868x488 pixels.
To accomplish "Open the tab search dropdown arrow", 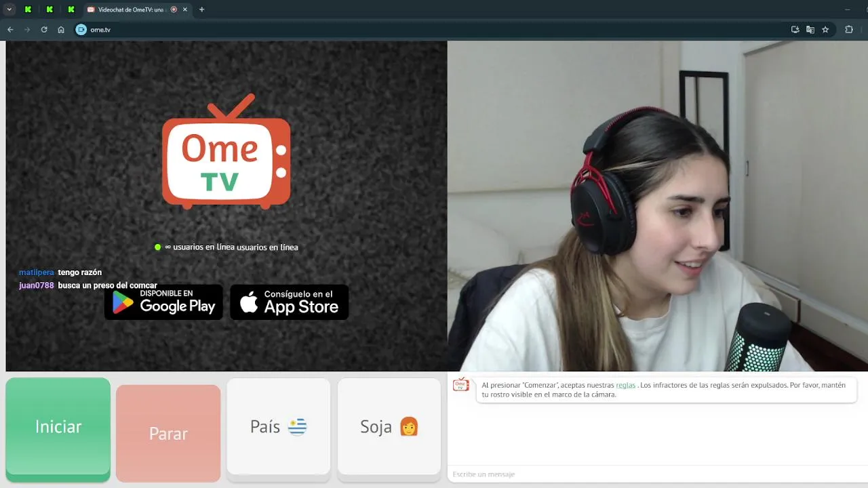I will (9, 9).
